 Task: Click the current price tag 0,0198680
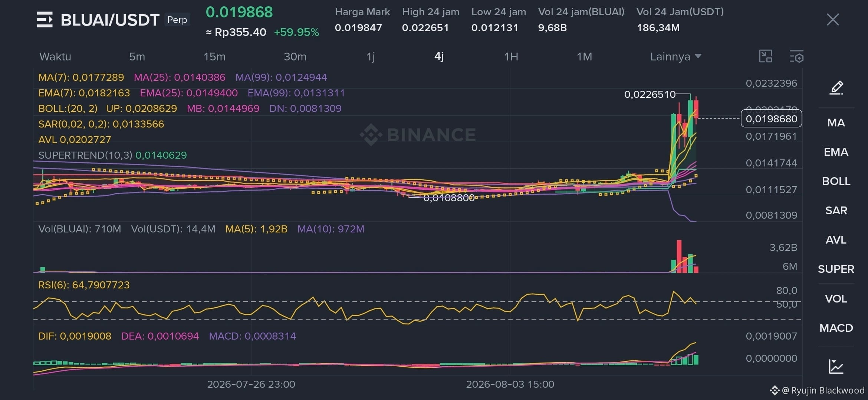pos(771,119)
